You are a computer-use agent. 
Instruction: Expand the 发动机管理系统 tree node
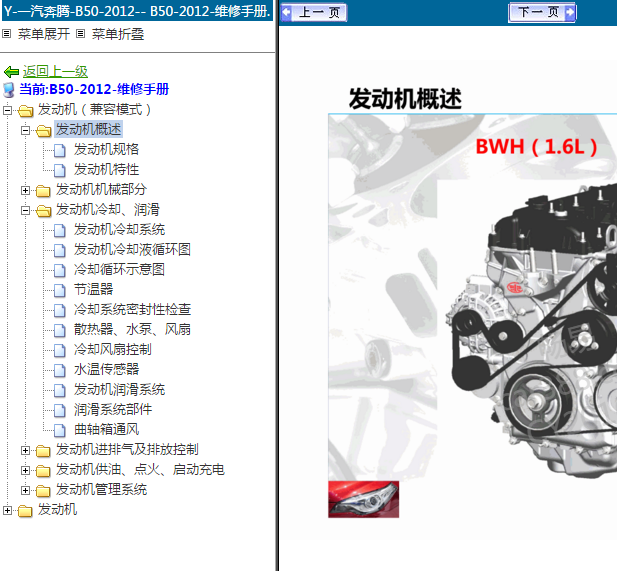25,491
